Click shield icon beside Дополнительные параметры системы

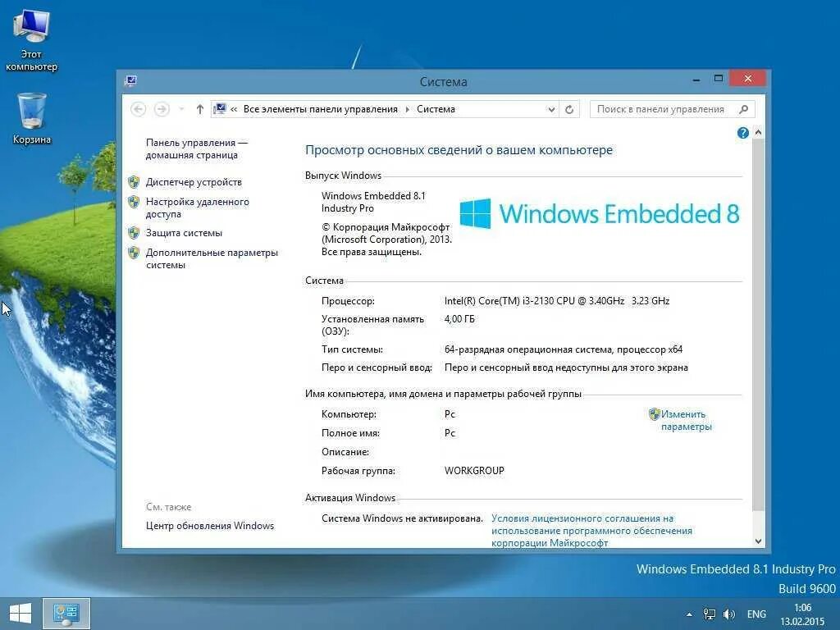134,253
